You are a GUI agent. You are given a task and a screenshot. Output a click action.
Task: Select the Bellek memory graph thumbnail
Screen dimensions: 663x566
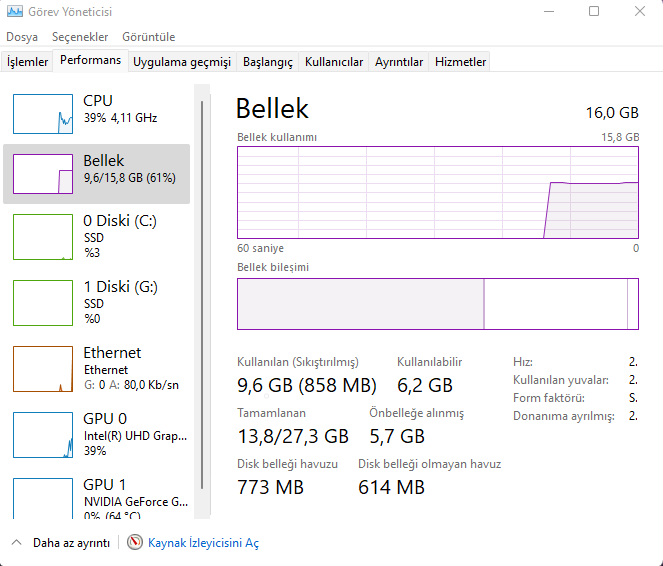click(43, 174)
